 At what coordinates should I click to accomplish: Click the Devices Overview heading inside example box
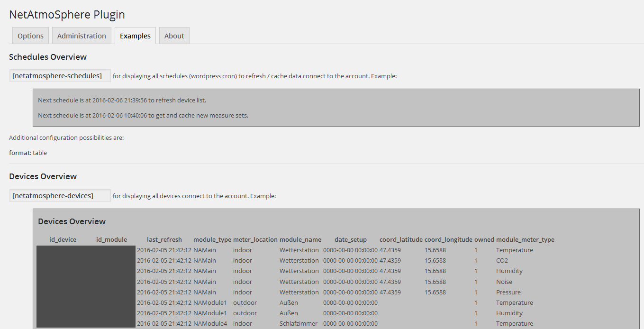(72, 221)
